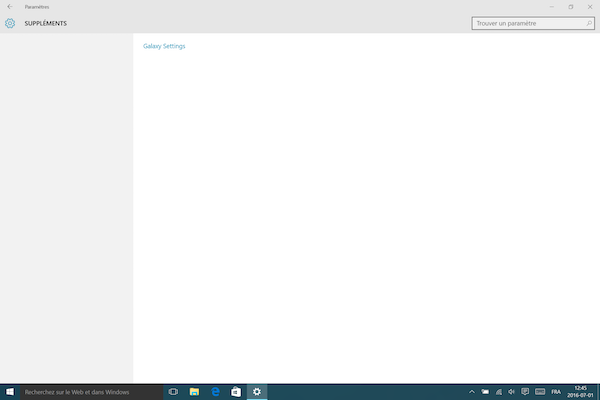Viewport: 600px width, 400px height.
Task: Open Task View from the taskbar
Action: 173,392
